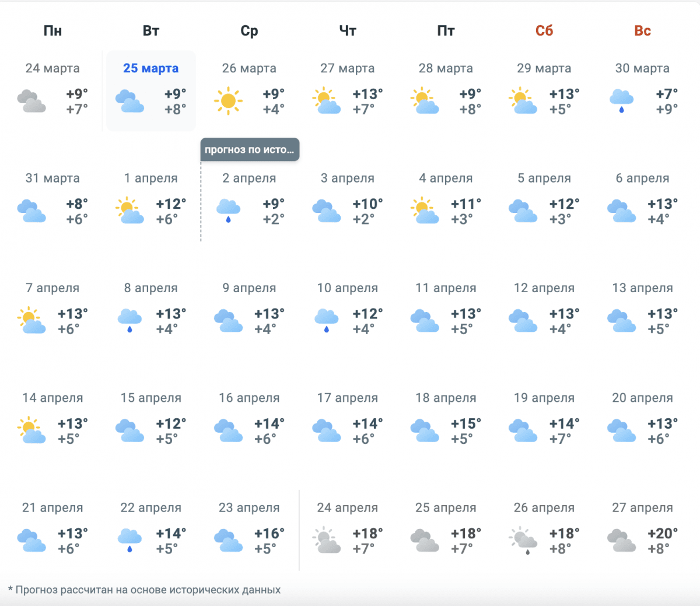This screenshot has height=606, width=700.
Task: Click the cloudy icon for 16 апреля
Action: click(228, 430)
